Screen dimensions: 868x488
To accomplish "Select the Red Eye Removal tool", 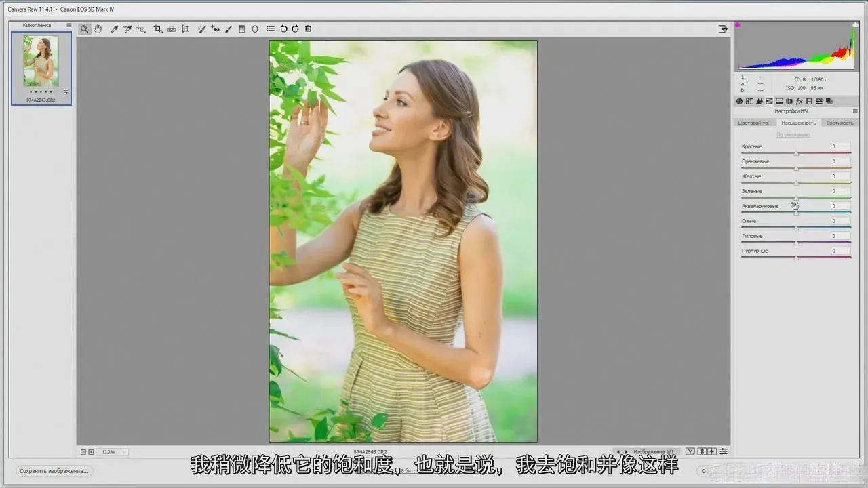I will [x=215, y=29].
